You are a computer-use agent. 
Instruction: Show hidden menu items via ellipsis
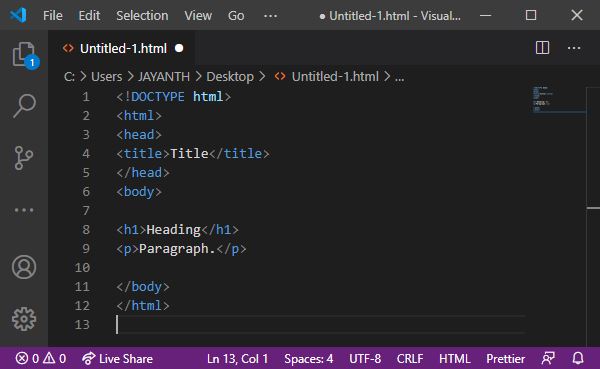(x=271, y=16)
